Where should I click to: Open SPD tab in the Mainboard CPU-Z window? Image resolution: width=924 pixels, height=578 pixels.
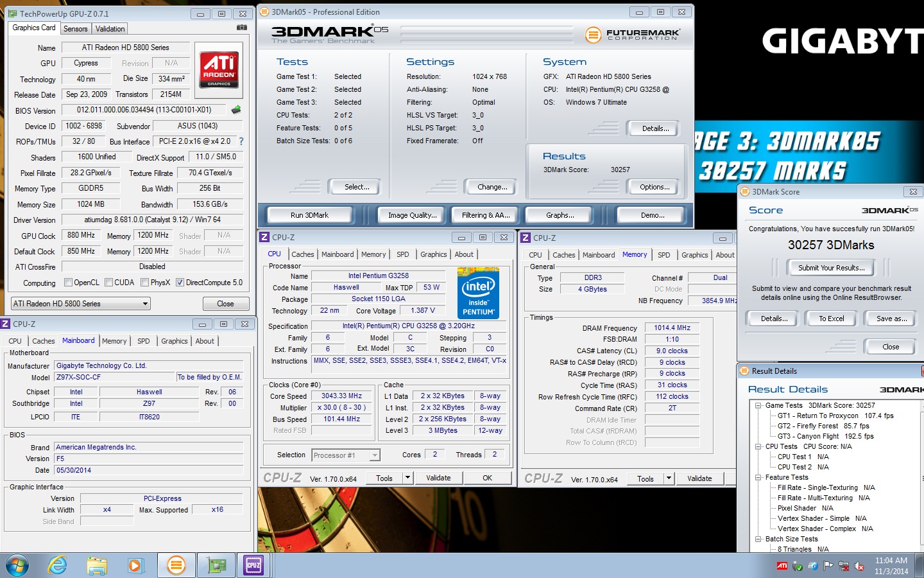pyautogui.click(x=144, y=341)
